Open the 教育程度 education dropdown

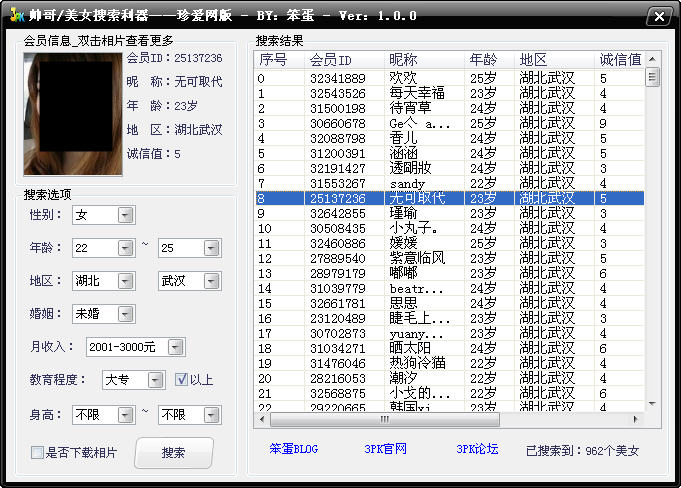pyautogui.click(x=154, y=380)
